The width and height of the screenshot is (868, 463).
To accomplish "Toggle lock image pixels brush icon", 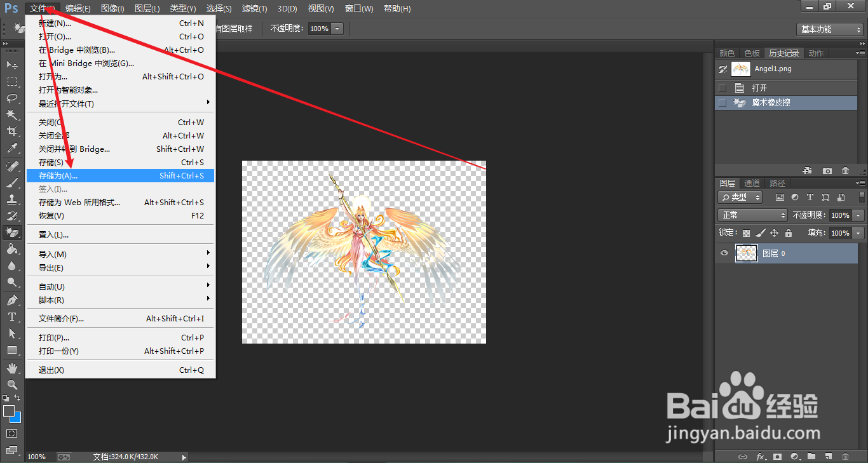I will [760, 233].
